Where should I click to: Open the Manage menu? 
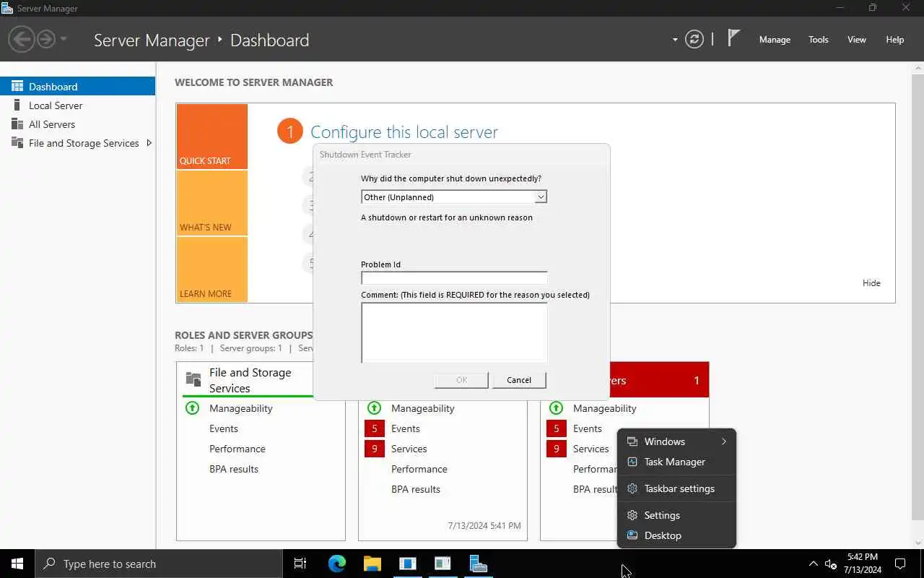(775, 40)
